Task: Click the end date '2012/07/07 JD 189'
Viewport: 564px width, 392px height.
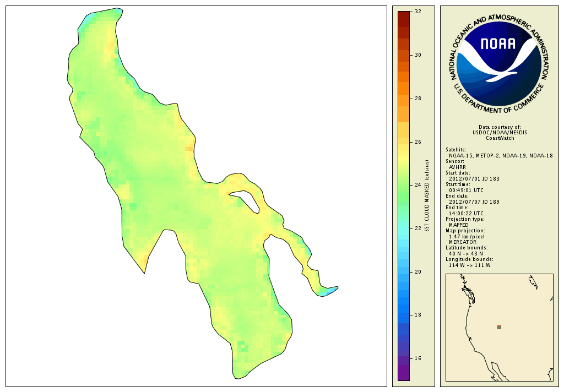Action: [x=474, y=202]
